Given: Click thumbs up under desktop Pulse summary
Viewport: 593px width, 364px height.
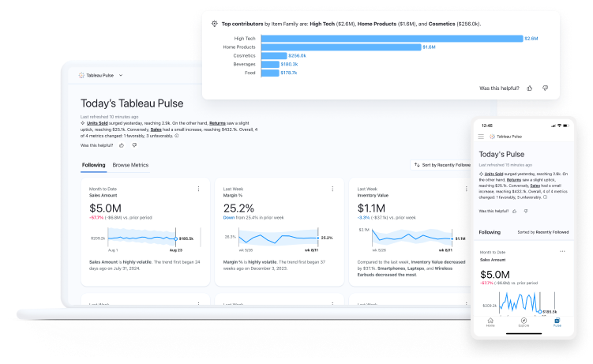Looking at the screenshot, I should [121, 145].
